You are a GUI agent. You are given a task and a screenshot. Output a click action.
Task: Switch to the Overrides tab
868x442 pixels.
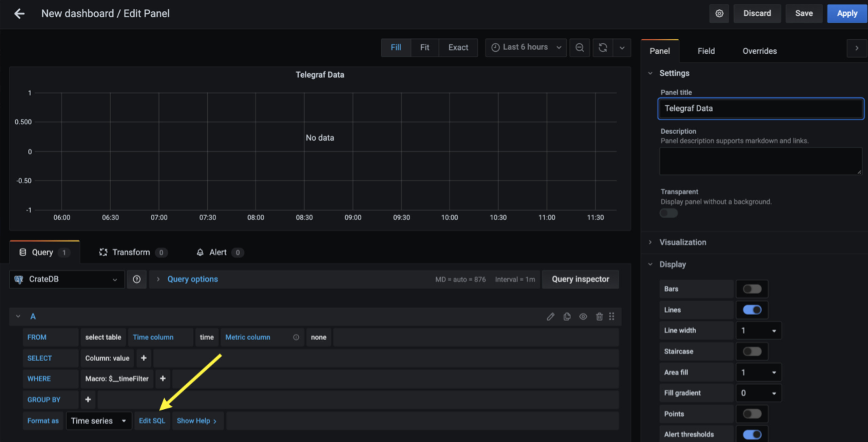click(x=759, y=51)
